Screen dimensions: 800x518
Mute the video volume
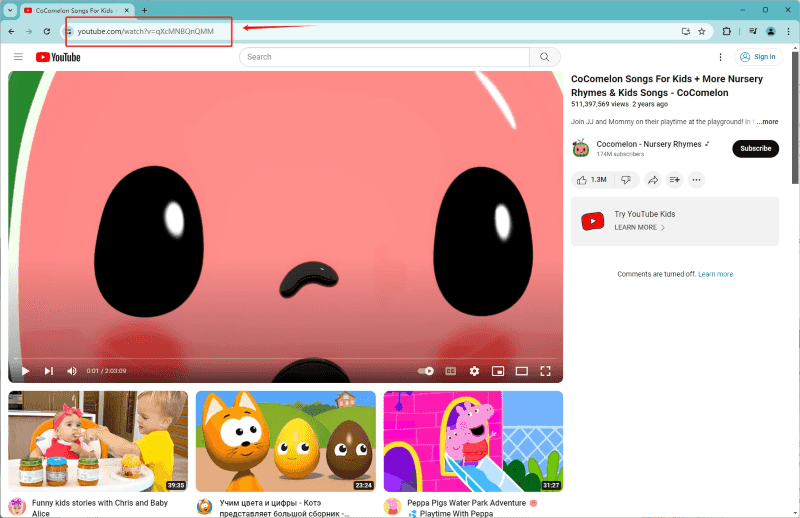(x=72, y=371)
